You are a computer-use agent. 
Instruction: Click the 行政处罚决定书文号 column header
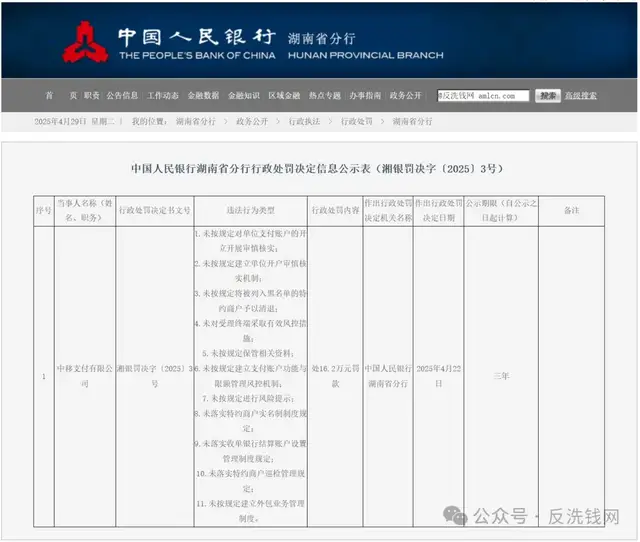coord(155,210)
